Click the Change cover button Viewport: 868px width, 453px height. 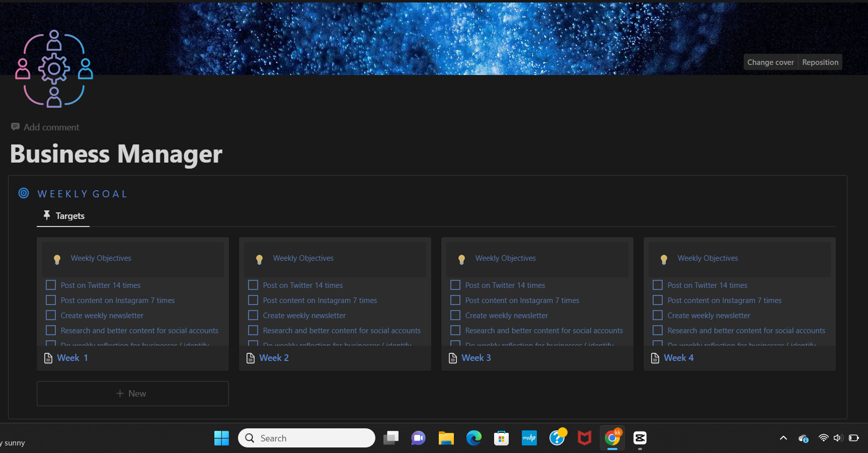(770, 62)
